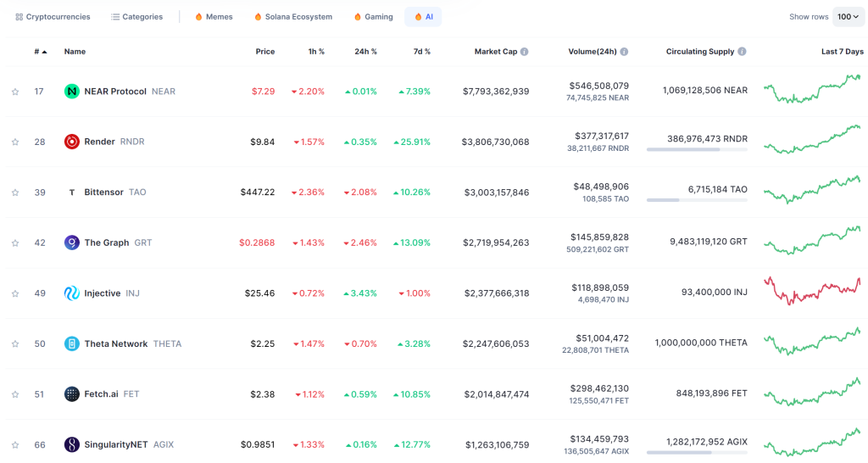Switch to the Memes tab
Image resolution: width=868 pixels, height=463 pixels.
(214, 17)
